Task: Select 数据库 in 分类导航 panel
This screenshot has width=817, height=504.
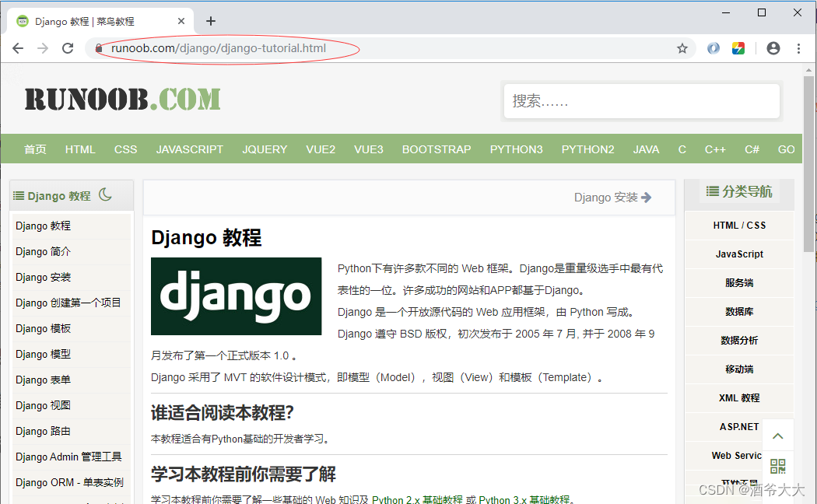Action: 738,311
